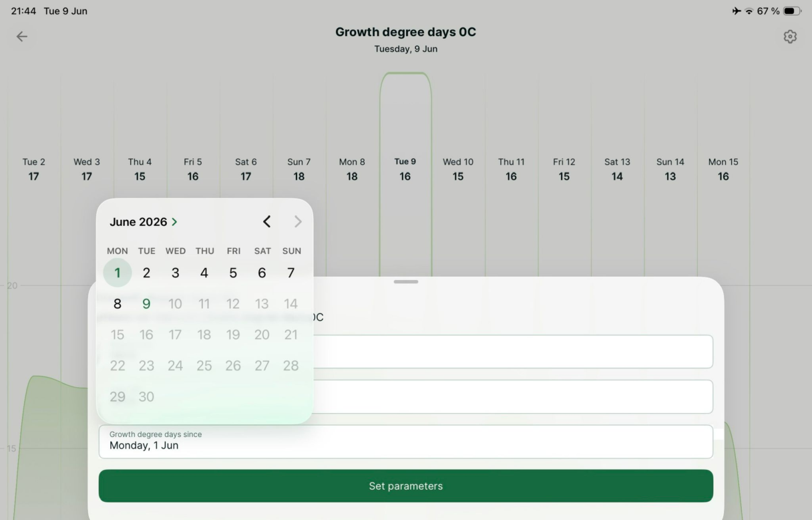The image size is (812, 520).
Task: Tap the airplane mode status icon
Action: [736, 11]
